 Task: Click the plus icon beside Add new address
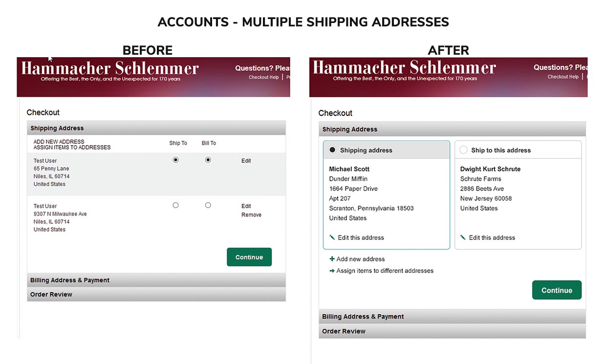(332, 259)
